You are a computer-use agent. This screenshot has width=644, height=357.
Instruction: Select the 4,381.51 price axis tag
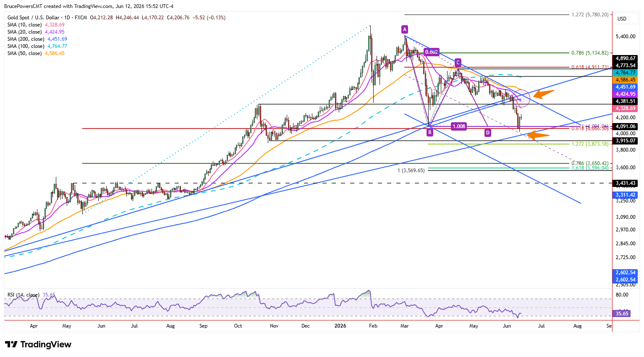[x=626, y=101]
